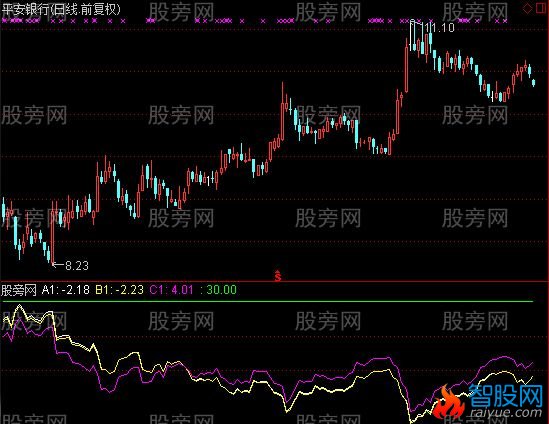Click the A1: -2.18 indicator value

65,290
